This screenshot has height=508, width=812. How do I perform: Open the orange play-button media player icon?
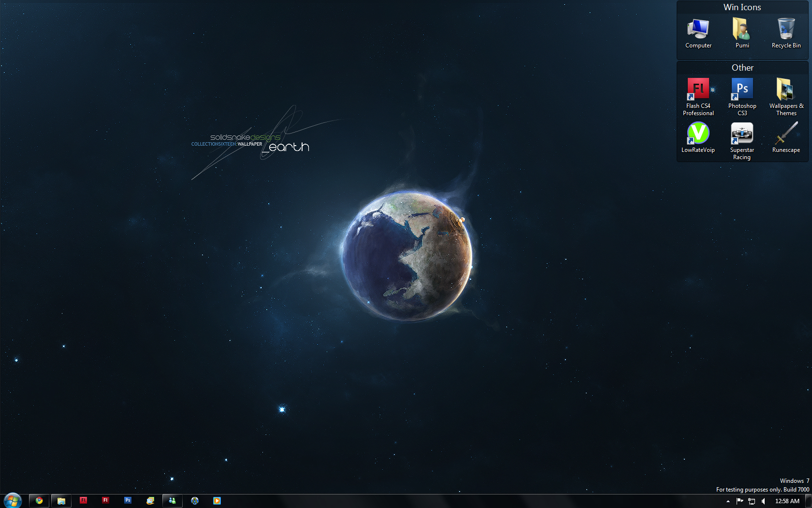coord(217,501)
